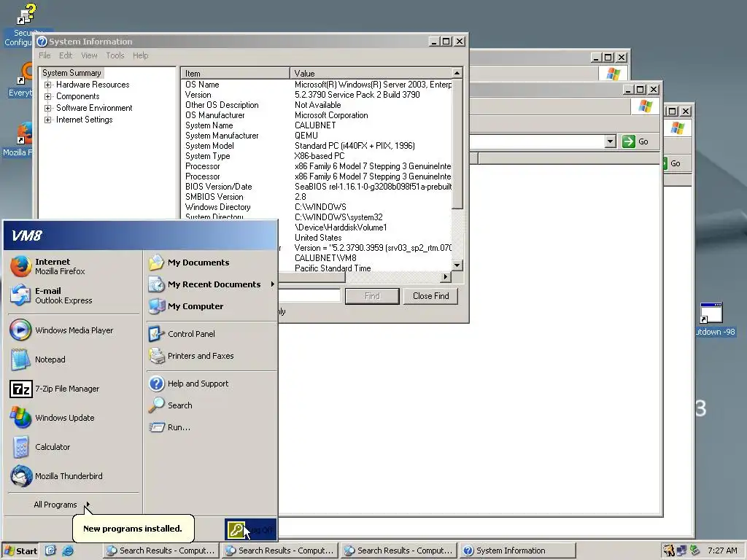Select the SMBIOS Version row

pyautogui.click(x=317, y=197)
